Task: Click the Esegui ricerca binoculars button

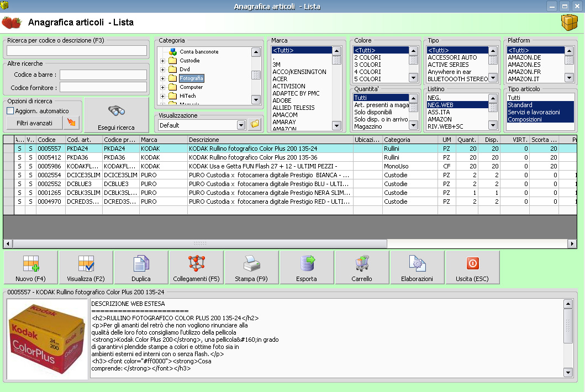Action: 117,115
